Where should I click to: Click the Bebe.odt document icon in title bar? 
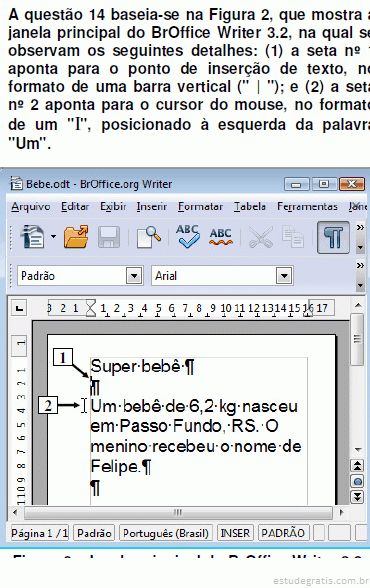click(16, 183)
